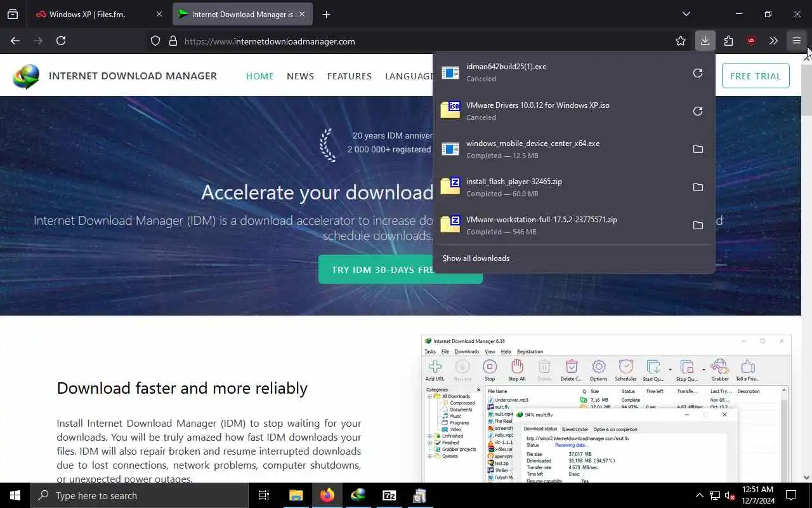Click the taskbar search box
The image size is (812, 508).
(x=140, y=495)
